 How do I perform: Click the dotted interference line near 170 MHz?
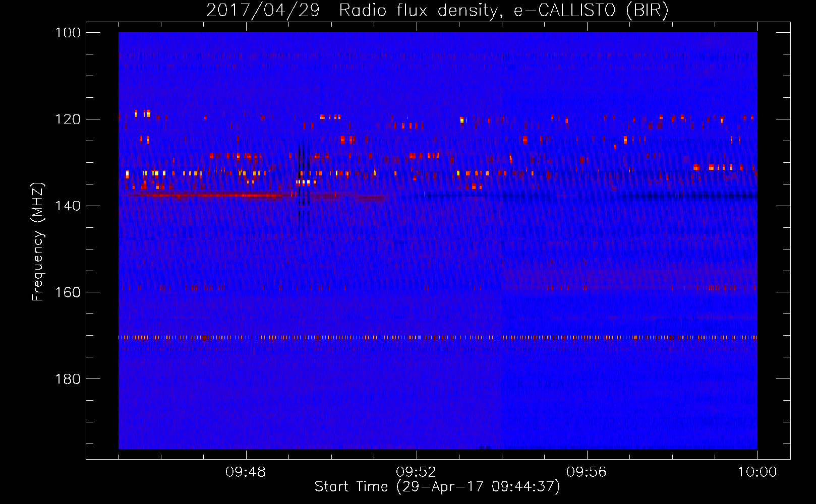[438, 338]
